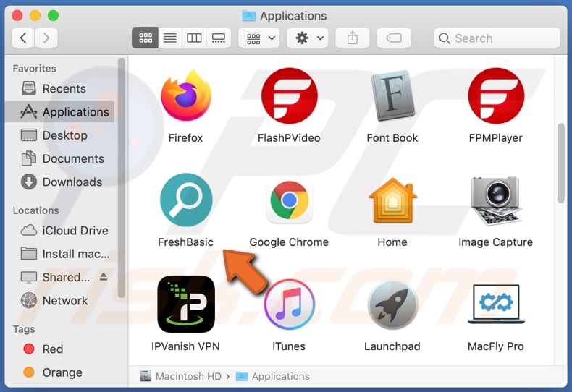Select the Home app icon
This screenshot has height=392, width=572.
pos(392,200)
